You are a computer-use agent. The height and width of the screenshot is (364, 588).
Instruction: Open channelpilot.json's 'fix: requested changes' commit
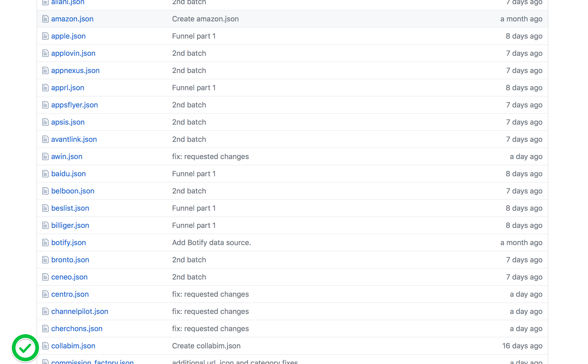click(210, 311)
